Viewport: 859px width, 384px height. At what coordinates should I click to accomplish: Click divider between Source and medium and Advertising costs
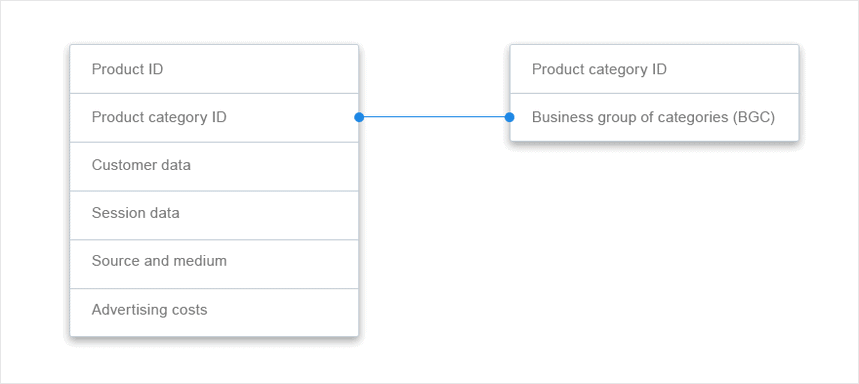coord(214,288)
